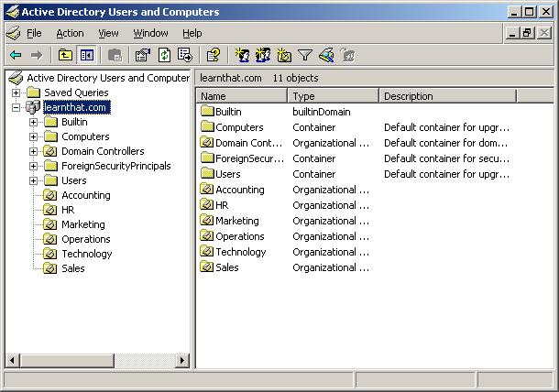
Task: Expand the Computers tree node
Action: [x=33, y=136]
